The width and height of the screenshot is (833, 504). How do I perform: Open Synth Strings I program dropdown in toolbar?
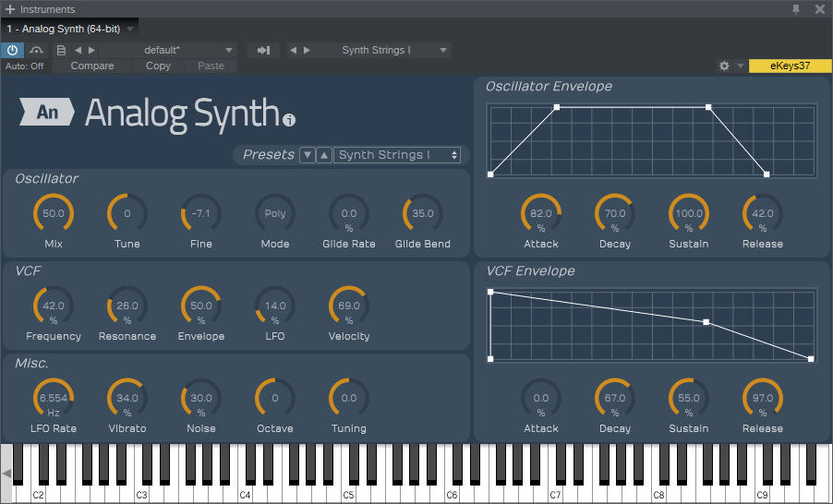click(x=443, y=50)
